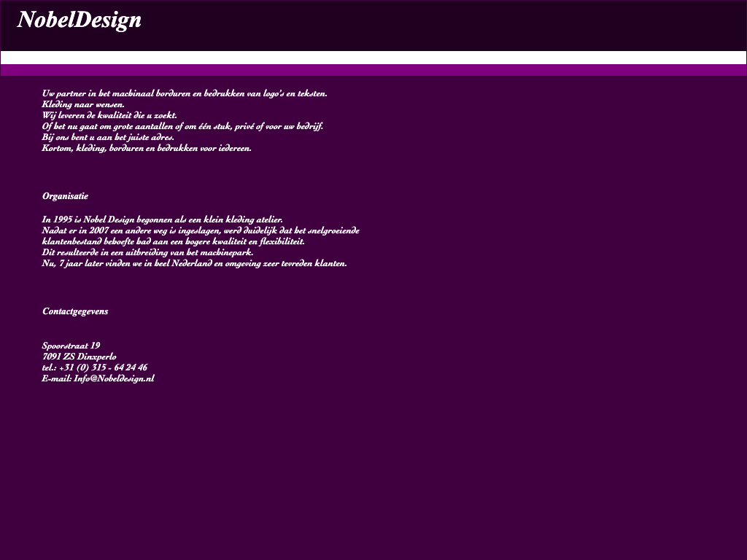Select the Organisatie heading
The height and width of the screenshot is (560, 747).
pos(65,196)
